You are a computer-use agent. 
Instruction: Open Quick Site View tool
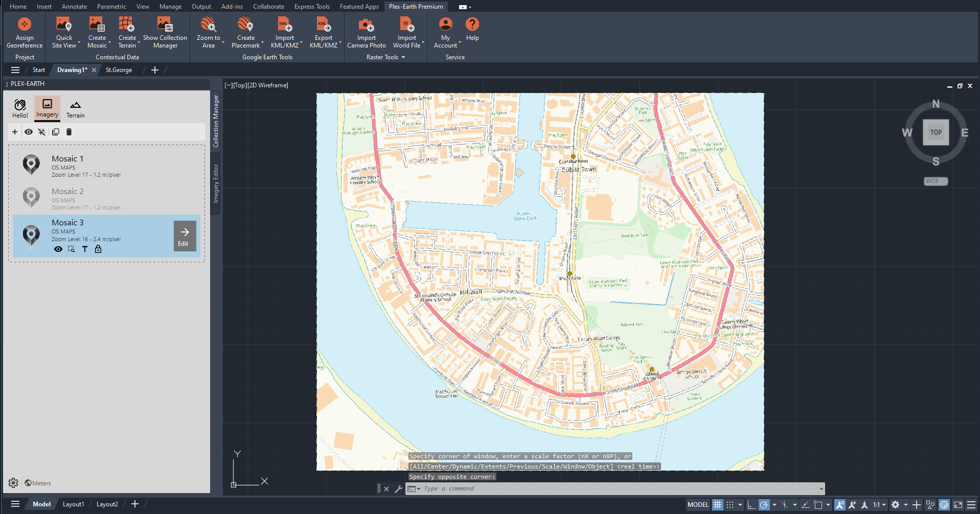point(64,33)
